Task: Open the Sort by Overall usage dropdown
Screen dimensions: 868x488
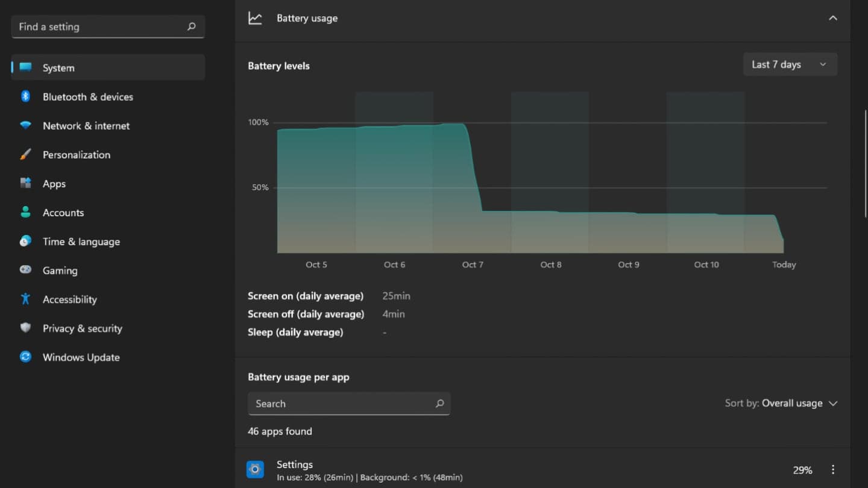Action: (781, 403)
